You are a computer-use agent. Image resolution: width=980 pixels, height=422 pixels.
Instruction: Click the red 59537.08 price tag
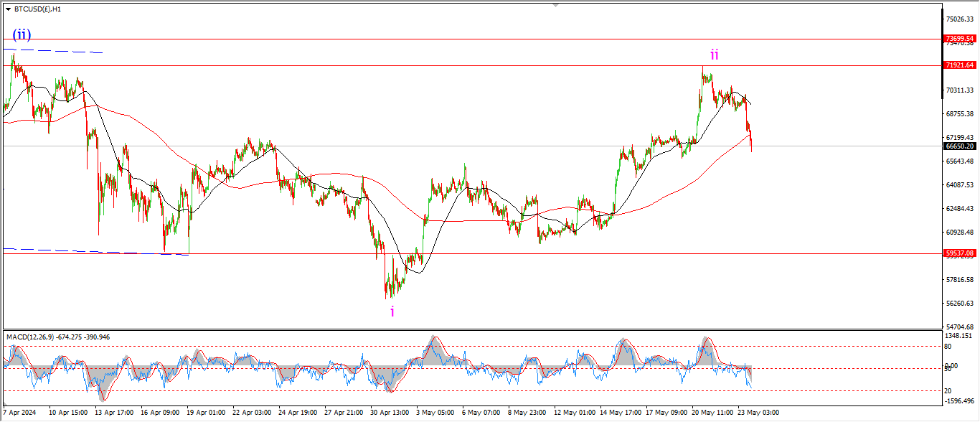pos(959,253)
